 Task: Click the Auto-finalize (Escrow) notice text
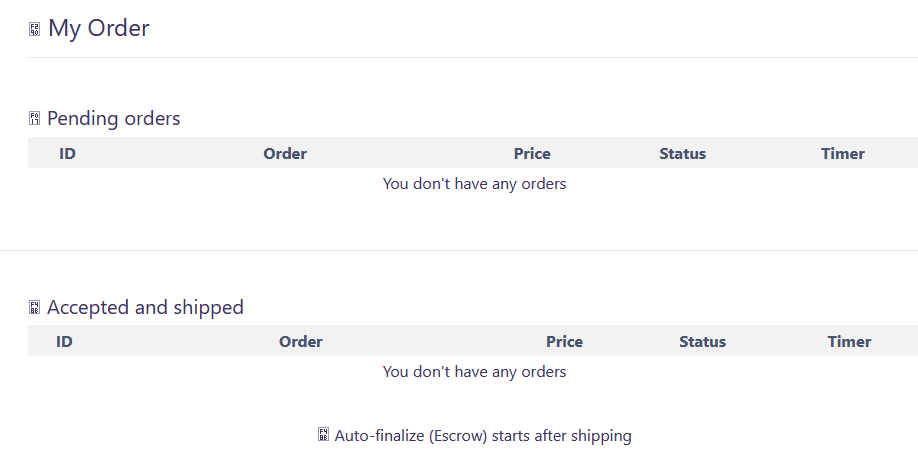(483, 435)
